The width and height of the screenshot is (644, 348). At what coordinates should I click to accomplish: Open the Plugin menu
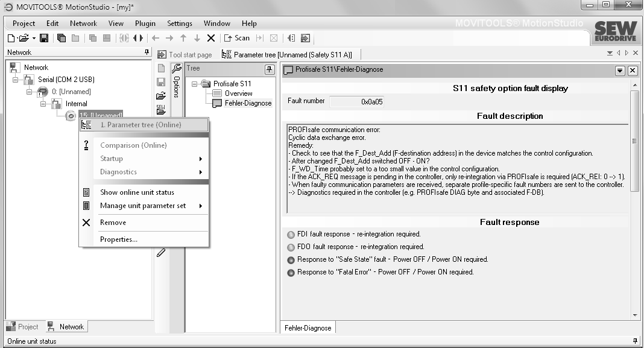coord(145,24)
